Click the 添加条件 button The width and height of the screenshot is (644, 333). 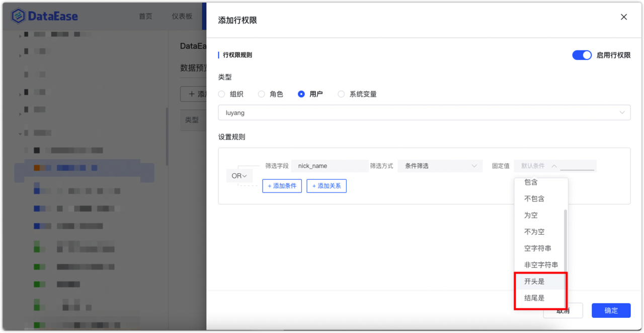tap(282, 186)
